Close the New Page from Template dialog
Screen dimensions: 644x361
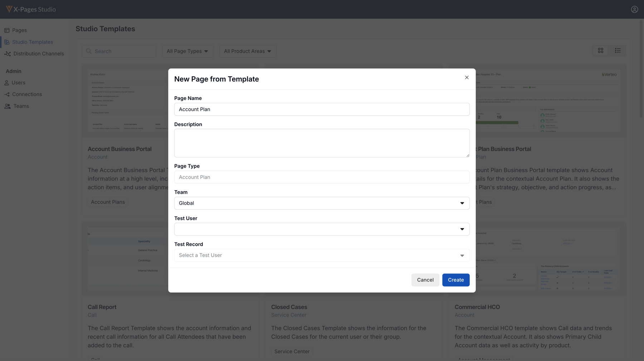click(x=467, y=78)
